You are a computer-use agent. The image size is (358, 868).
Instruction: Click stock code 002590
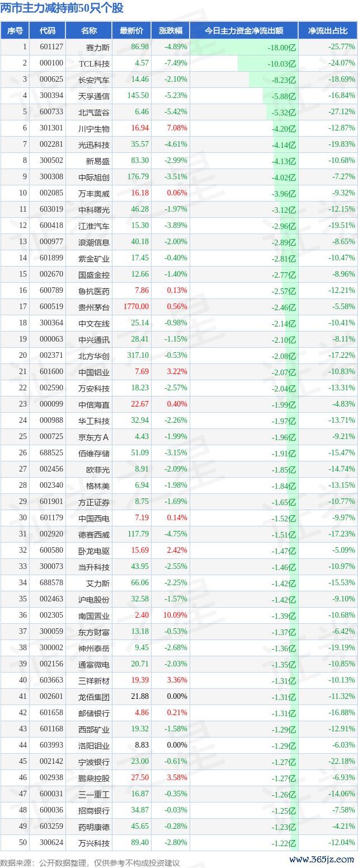[x=51, y=388]
